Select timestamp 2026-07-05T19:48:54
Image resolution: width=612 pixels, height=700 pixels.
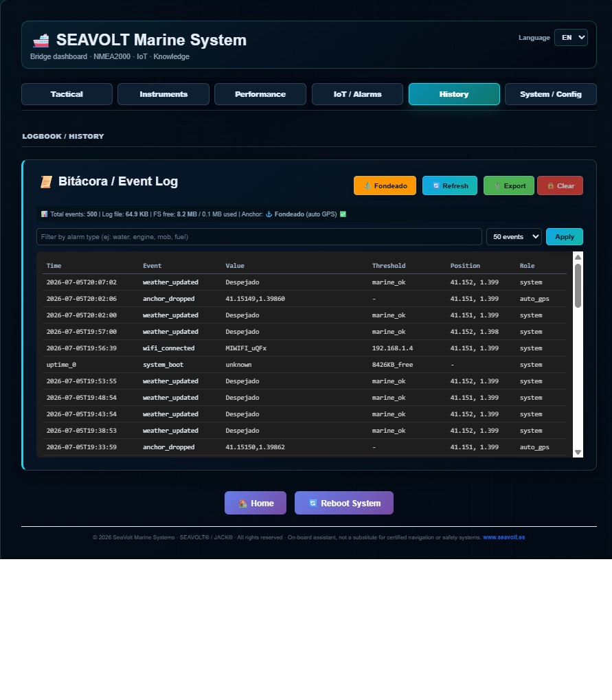82,398
